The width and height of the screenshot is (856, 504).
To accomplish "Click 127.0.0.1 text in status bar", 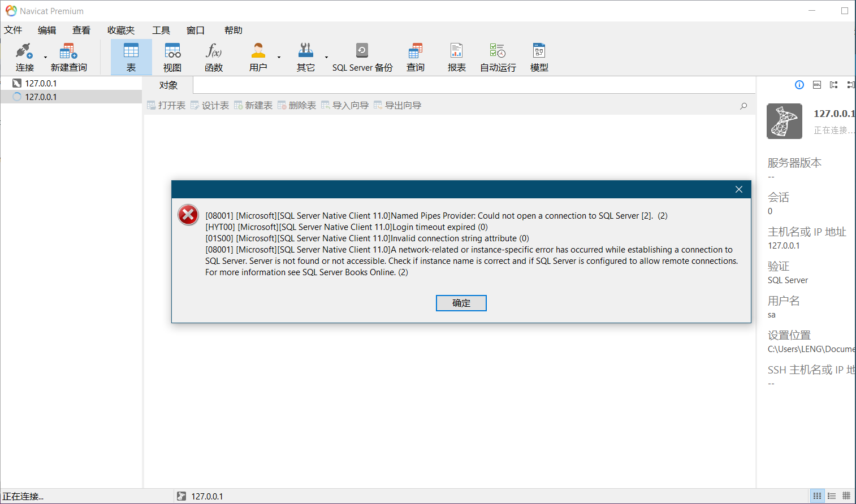I will [207, 496].
